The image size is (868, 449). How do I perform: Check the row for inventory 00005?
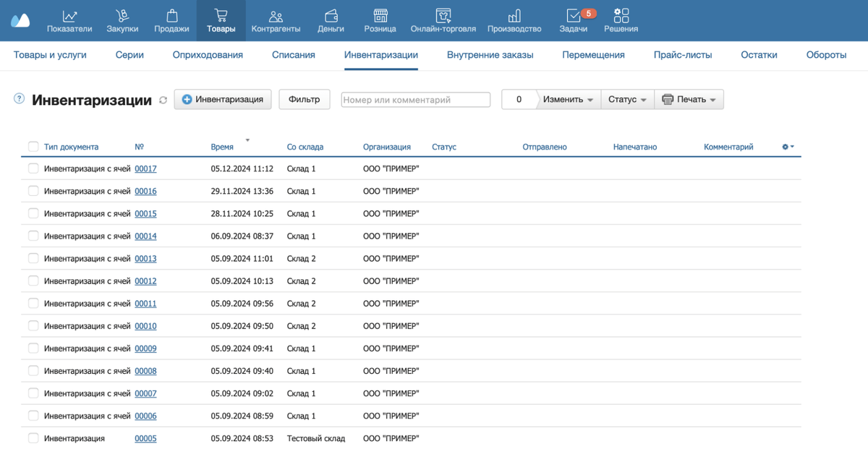point(33,438)
